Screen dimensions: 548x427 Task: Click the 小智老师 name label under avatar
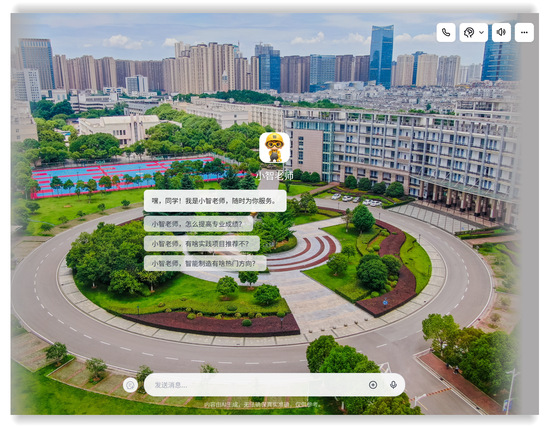(x=274, y=175)
